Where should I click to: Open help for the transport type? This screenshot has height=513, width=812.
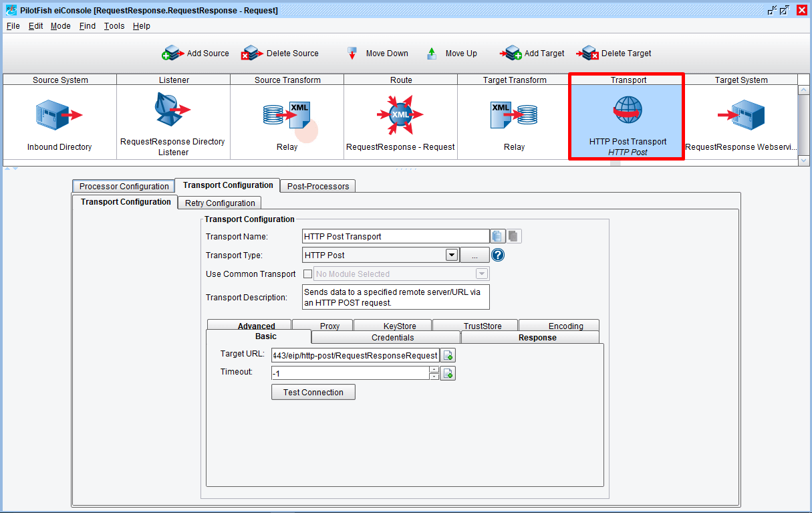pyautogui.click(x=498, y=255)
